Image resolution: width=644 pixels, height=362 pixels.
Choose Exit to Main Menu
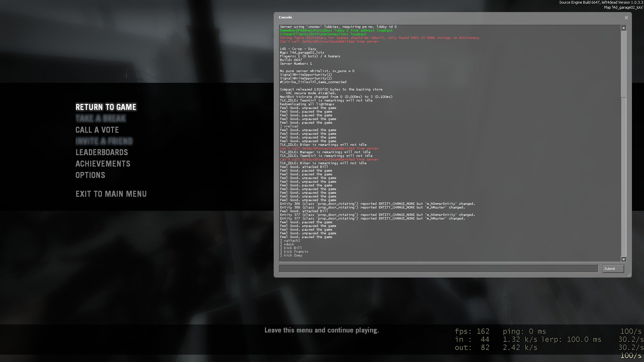click(111, 194)
